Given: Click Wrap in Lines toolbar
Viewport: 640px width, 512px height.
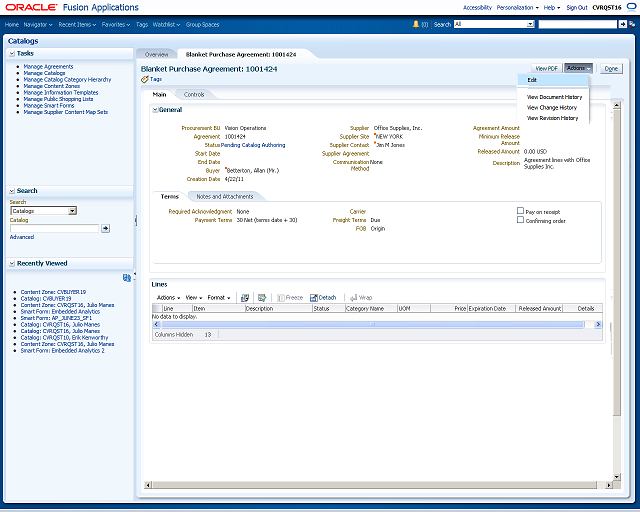Looking at the screenshot, I should pyautogui.click(x=361, y=298).
